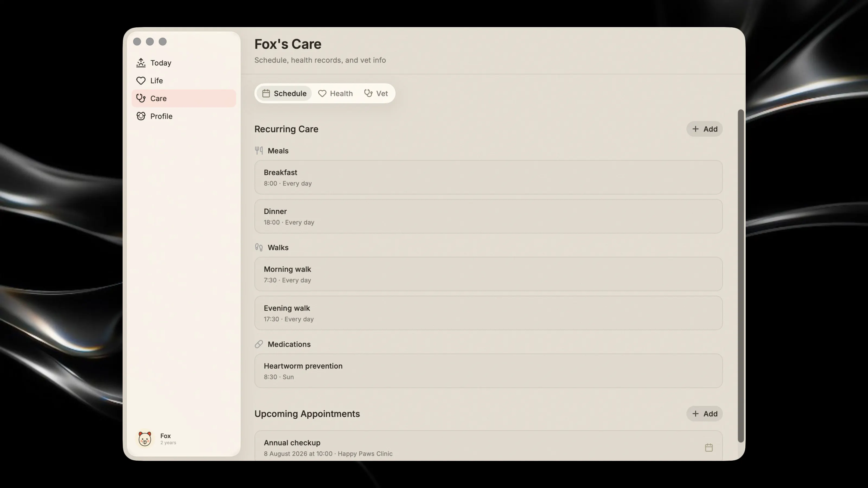Open the Evening walk card
This screenshot has height=488, width=868.
tap(488, 313)
